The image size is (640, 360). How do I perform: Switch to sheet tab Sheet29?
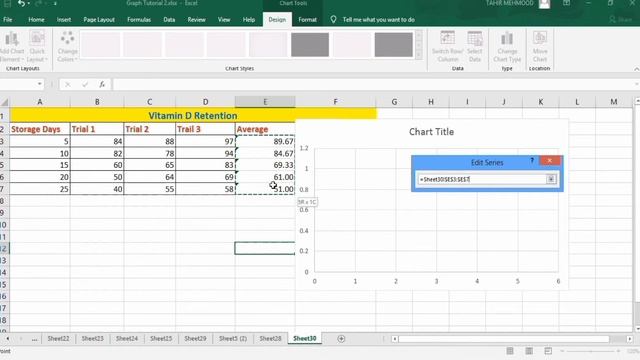(195, 338)
